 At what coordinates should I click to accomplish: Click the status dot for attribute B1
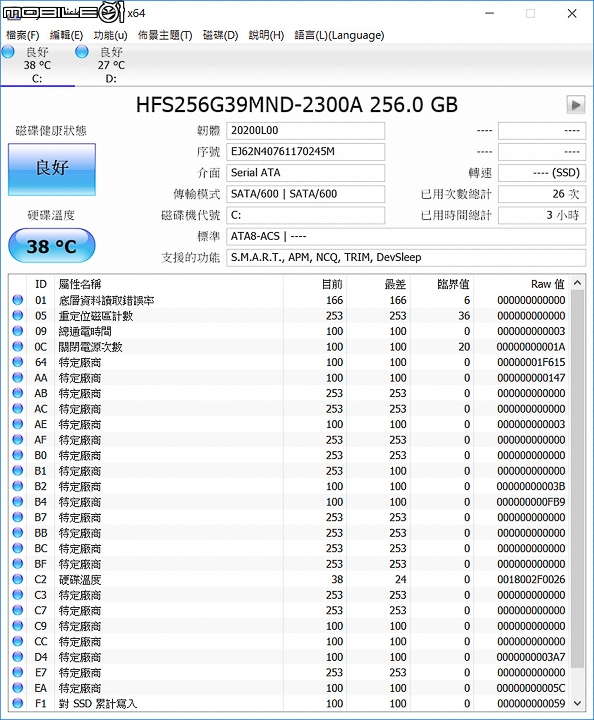pyautogui.click(x=18, y=471)
